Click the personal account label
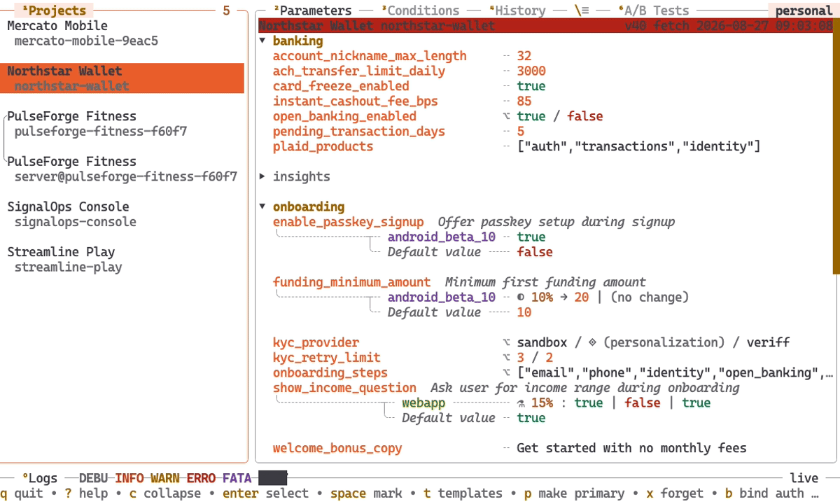Image resolution: width=840 pixels, height=504 pixels. [804, 10]
